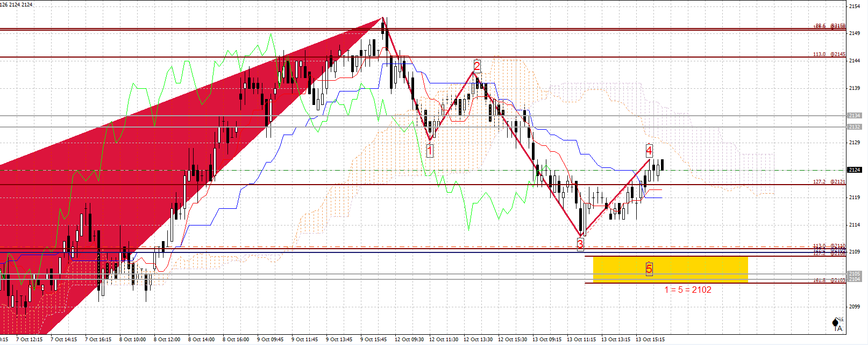Select the wave label 1 marker
This screenshot has width=868, height=345.
pos(430,151)
